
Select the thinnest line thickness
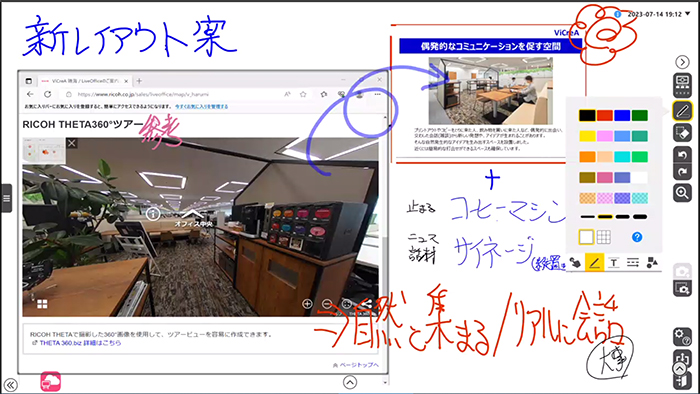(588, 217)
